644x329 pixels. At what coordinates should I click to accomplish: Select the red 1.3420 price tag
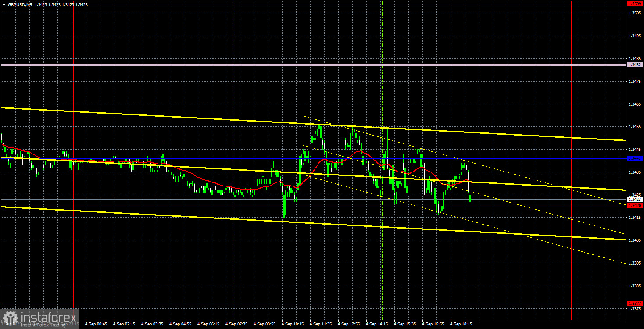pyautogui.click(x=635, y=205)
